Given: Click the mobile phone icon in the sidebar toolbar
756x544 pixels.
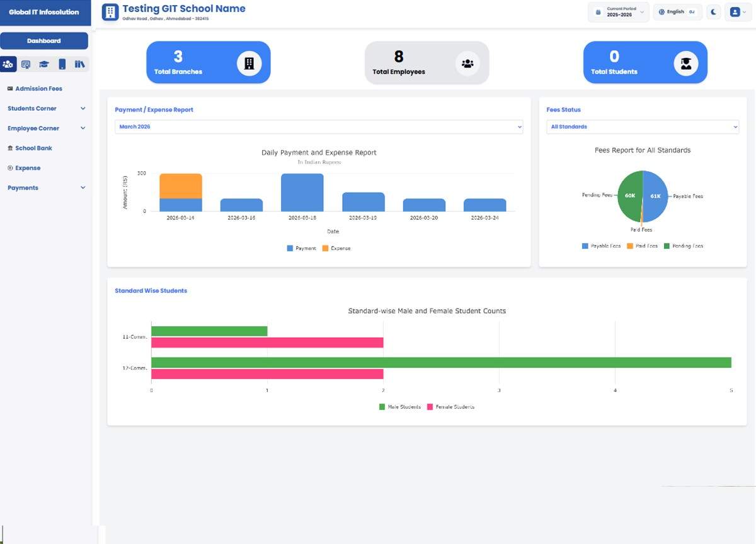Looking at the screenshot, I should [x=61, y=64].
